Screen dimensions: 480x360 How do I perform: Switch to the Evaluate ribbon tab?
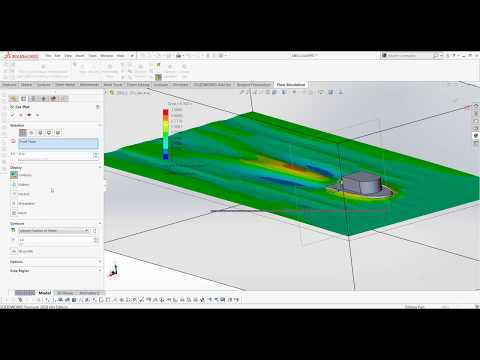161,85
